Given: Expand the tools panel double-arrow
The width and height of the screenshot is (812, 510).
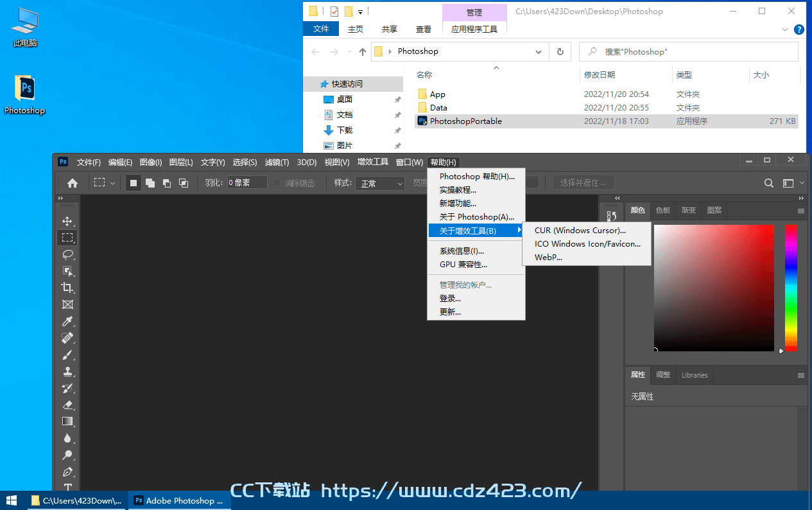Looking at the screenshot, I should 60,198.
